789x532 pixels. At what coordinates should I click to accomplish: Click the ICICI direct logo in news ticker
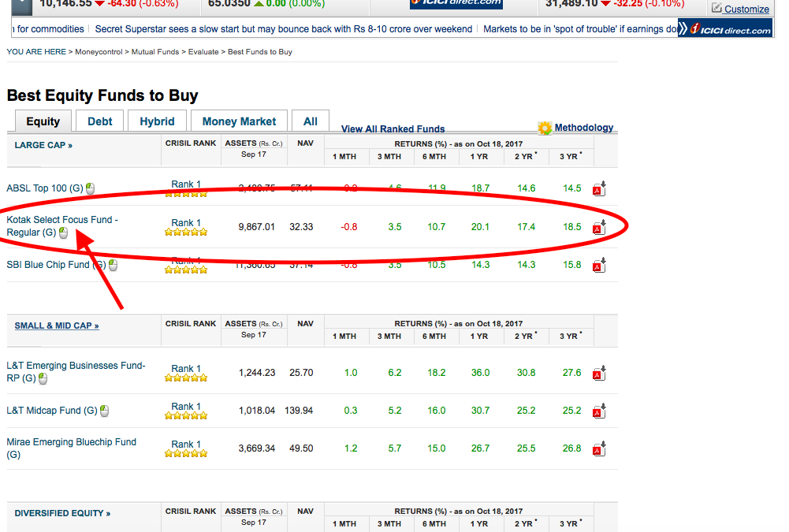click(726, 28)
